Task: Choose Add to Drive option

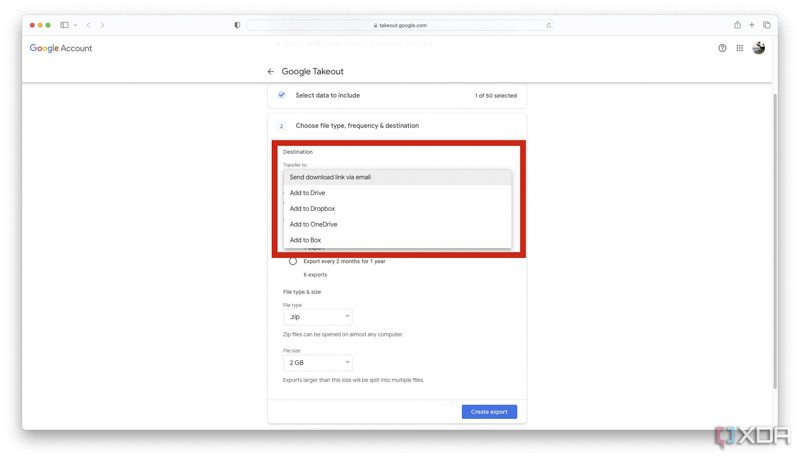Action: click(397, 193)
